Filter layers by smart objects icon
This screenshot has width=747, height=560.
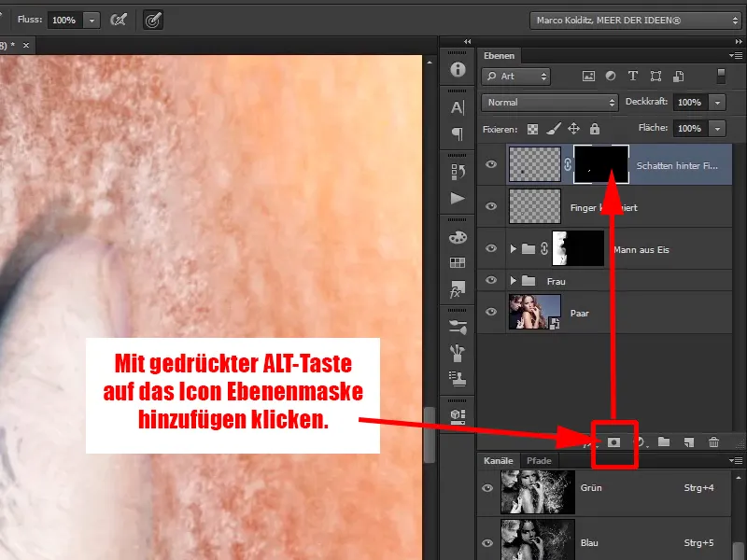coord(679,77)
